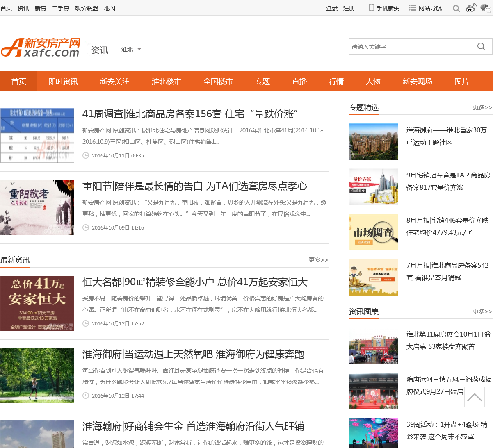Click 更多>> next to 专题精选

pyautogui.click(x=482, y=107)
